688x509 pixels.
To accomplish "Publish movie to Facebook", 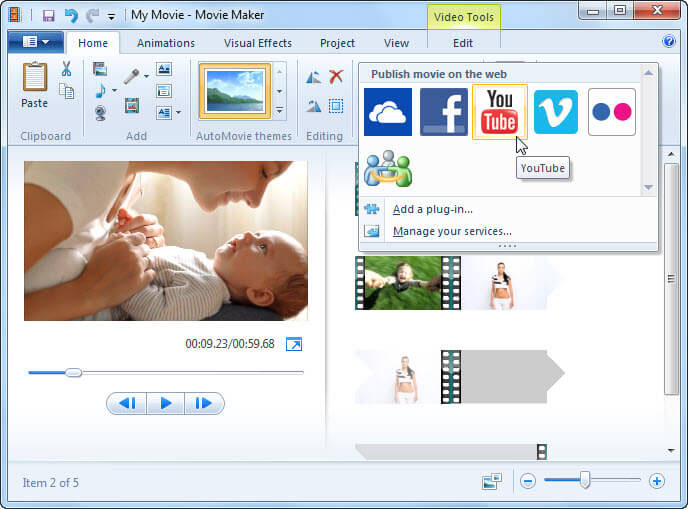I will [x=444, y=112].
